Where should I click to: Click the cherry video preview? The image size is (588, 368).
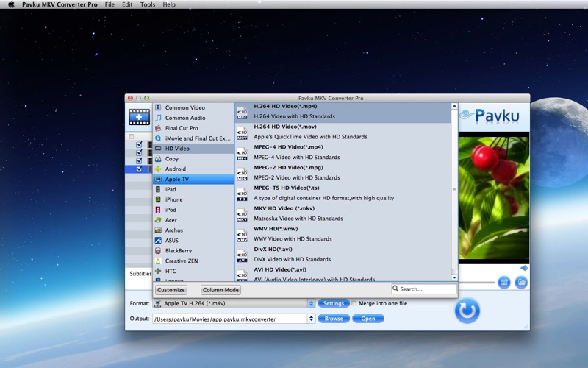pos(493,197)
